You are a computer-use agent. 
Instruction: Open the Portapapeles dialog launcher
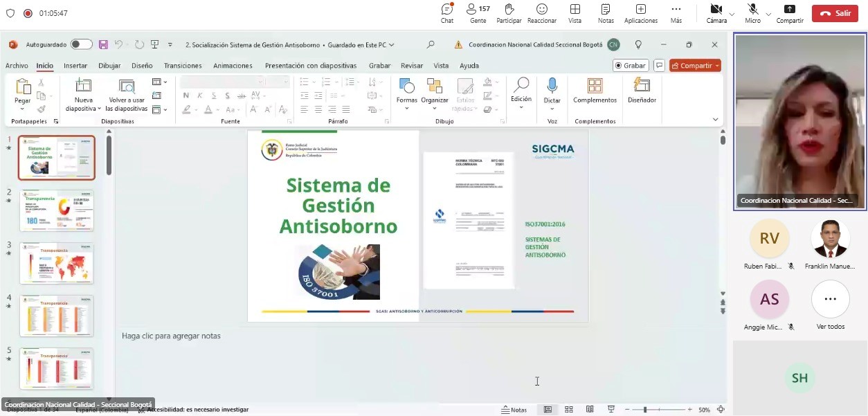tap(56, 121)
